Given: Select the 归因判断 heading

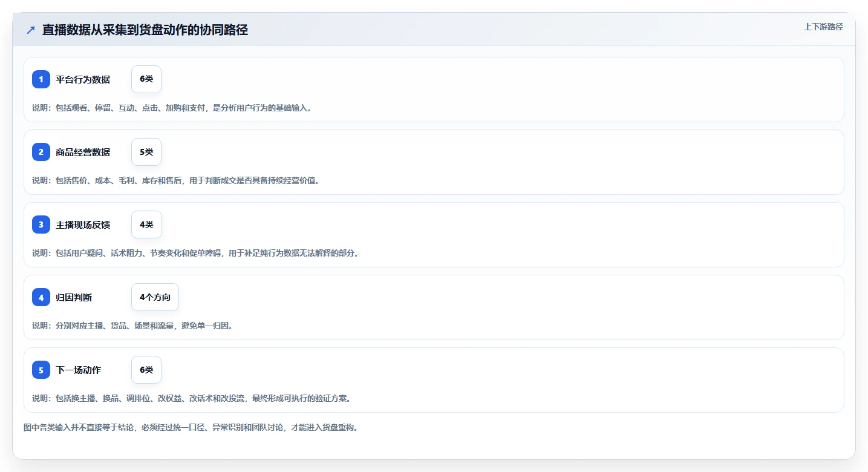Looking at the screenshot, I should pyautogui.click(x=74, y=297).
